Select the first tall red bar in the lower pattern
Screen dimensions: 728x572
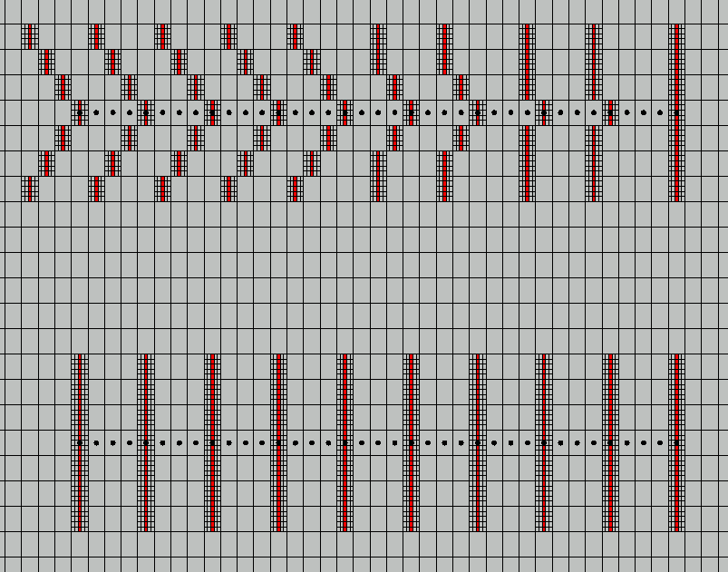[80, 443]
